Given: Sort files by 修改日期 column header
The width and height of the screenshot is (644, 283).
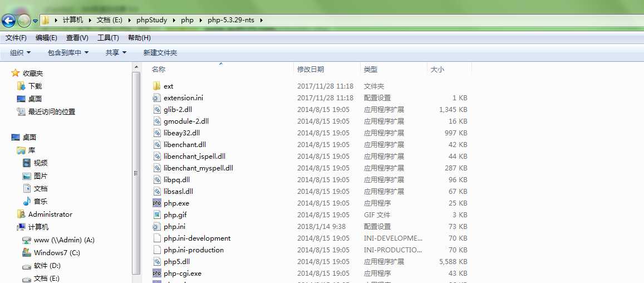Looking at the screenshot, I should [311, 70].
